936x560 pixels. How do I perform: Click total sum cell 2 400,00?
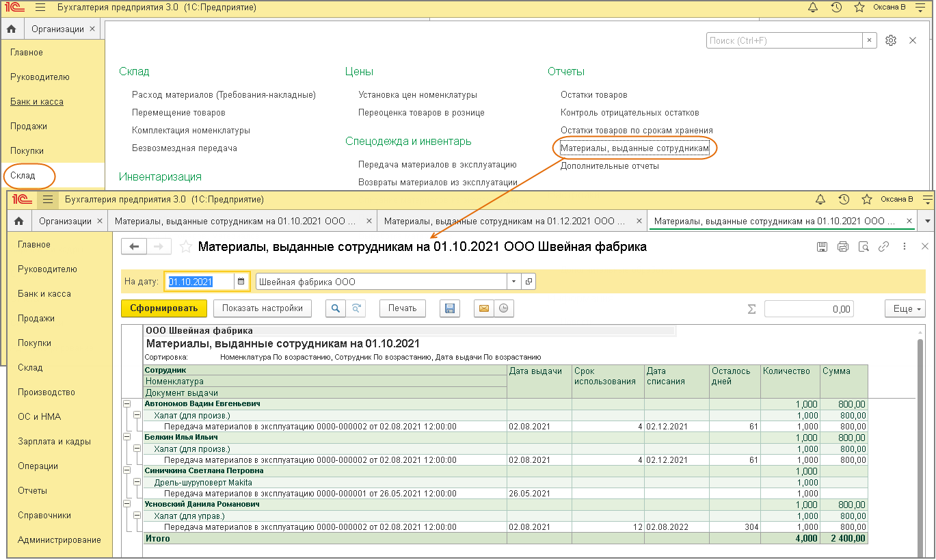(x=844, y=538)
